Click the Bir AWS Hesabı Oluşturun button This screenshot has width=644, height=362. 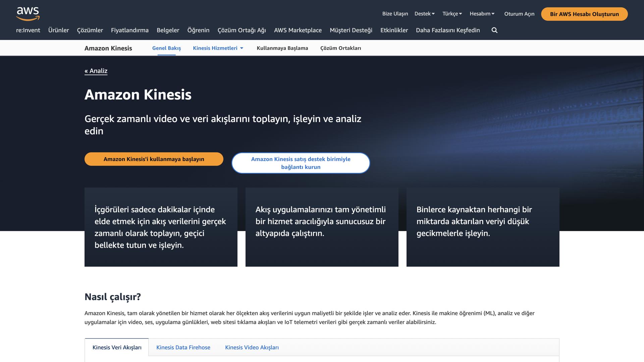[x=584, y=14]
